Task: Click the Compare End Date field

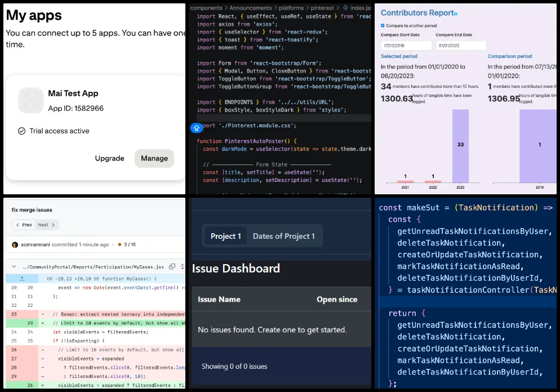Action: click(461, 46)
